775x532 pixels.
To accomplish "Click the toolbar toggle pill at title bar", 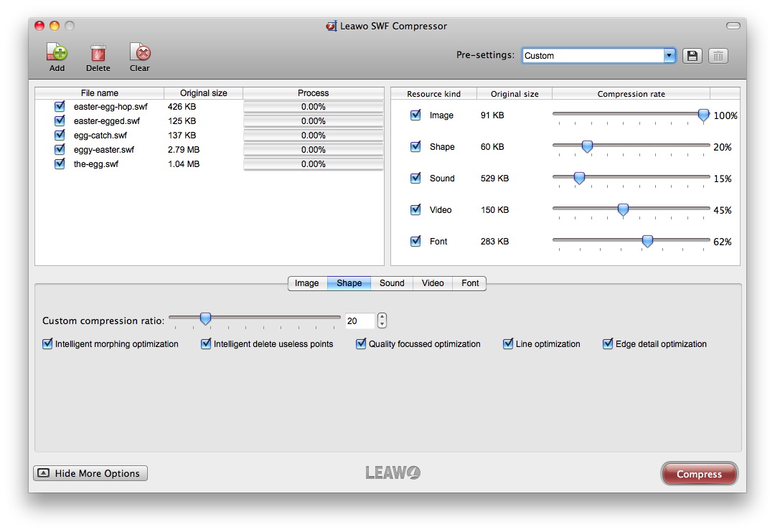I will pos(733,26).
